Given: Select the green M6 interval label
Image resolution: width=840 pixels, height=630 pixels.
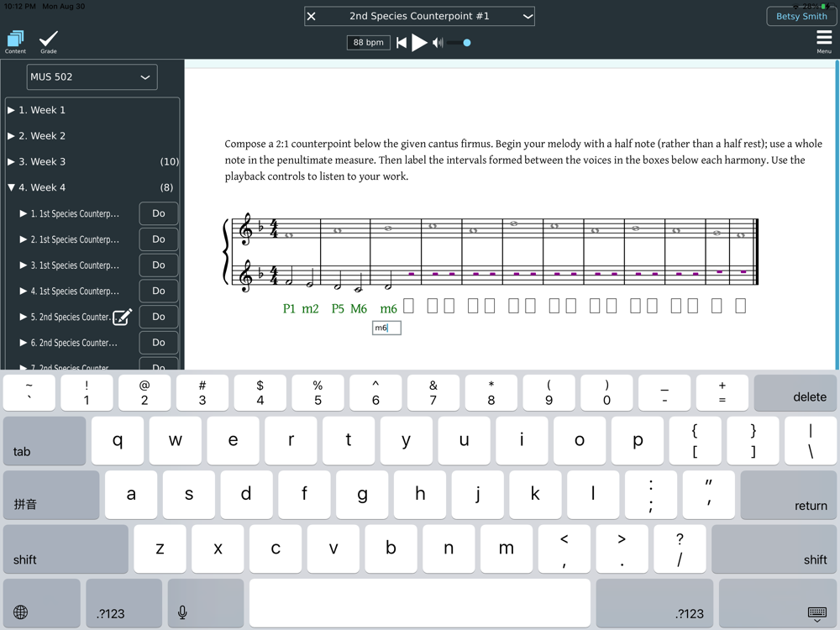Looking at the screenshot, I should (359, 308).
